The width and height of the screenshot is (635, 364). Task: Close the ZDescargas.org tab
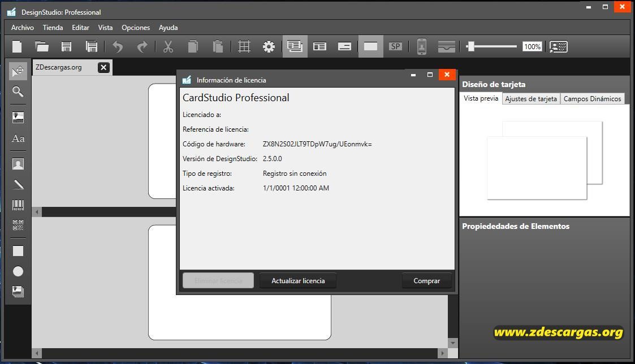pos(103,68)
